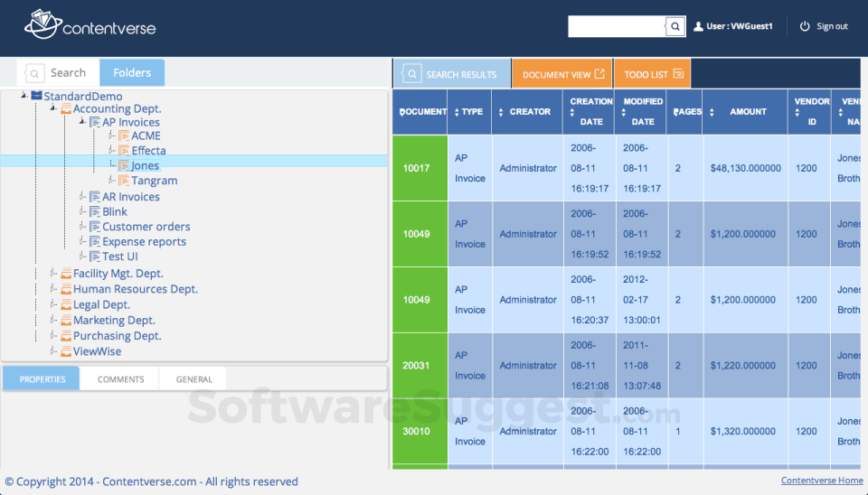
Task: Switch to the General tab
Action: [193, 378]
